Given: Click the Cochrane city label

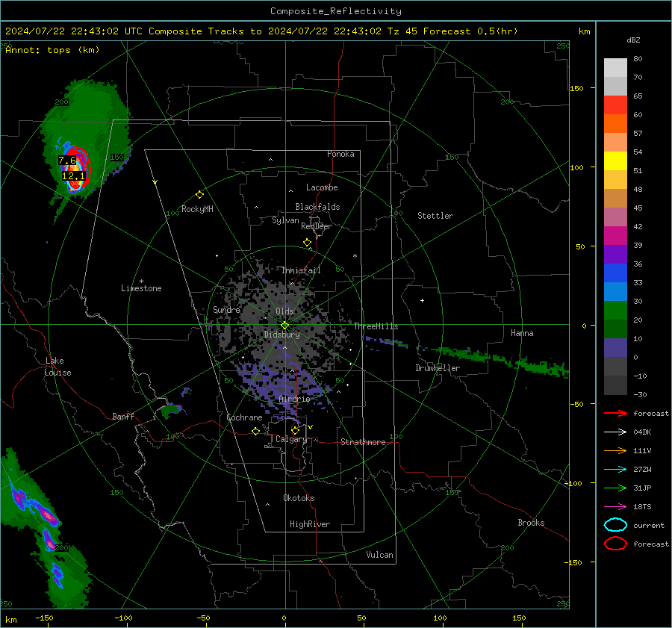Looking at the screenshot, I should click(244, 417).
